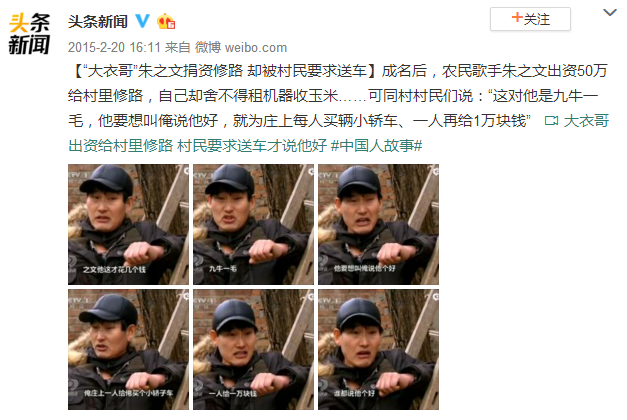Click the blue V verified badge
The width and height of the screenshot is (627, 420).
coord(142,21)
